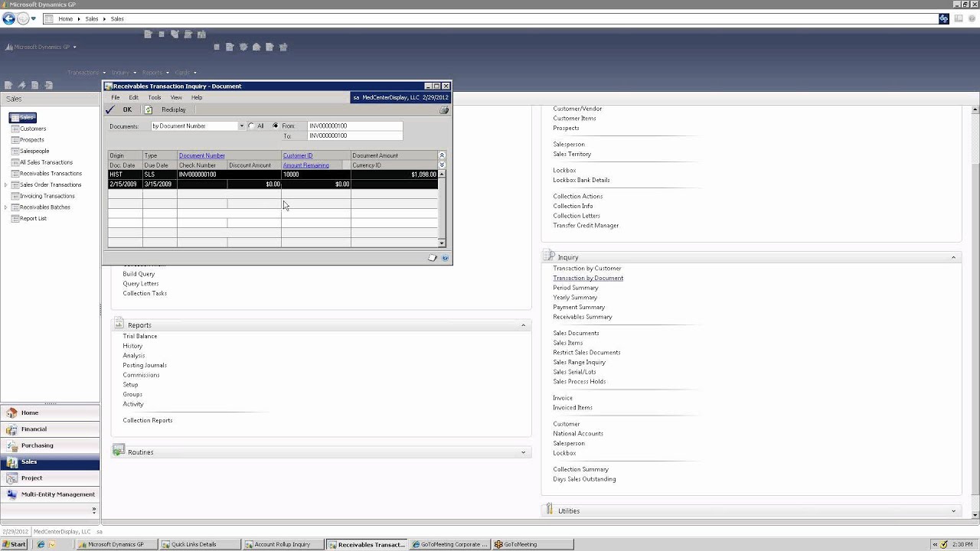The width and height of the screenshot is (980, 551).
Task: Select the INV000000100 grid row
Action: click(x=273, y=179)
